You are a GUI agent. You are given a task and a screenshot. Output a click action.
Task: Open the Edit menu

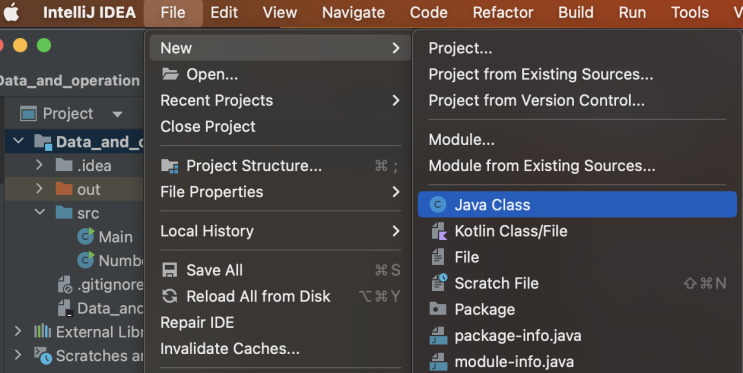coord(224,12)
